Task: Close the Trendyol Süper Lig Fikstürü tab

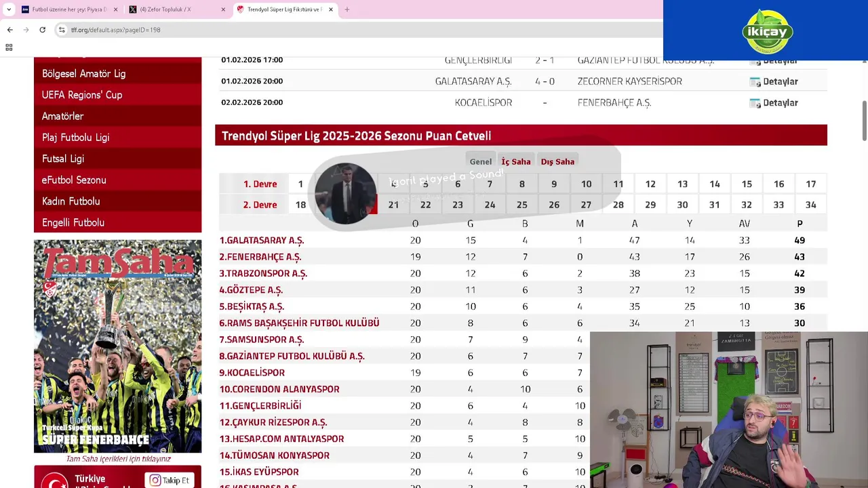Action: (x=331, y=9)
